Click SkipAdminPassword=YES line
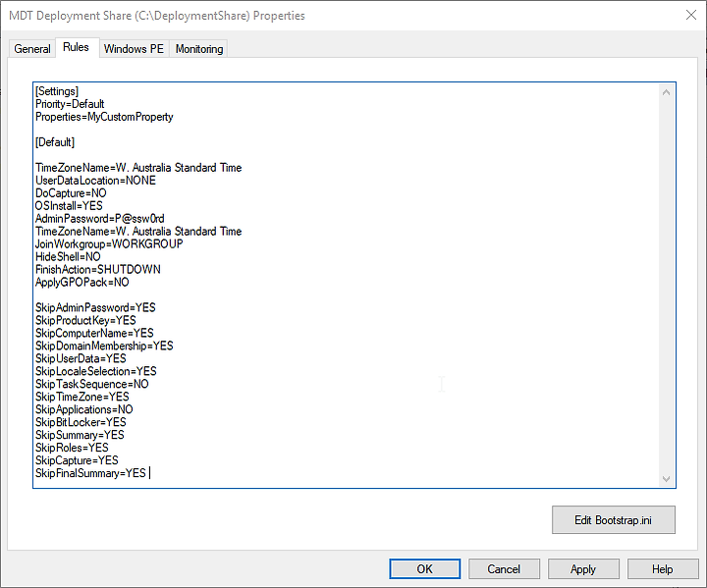The height and width of the screenshot is (588, 707). point(95,308)
